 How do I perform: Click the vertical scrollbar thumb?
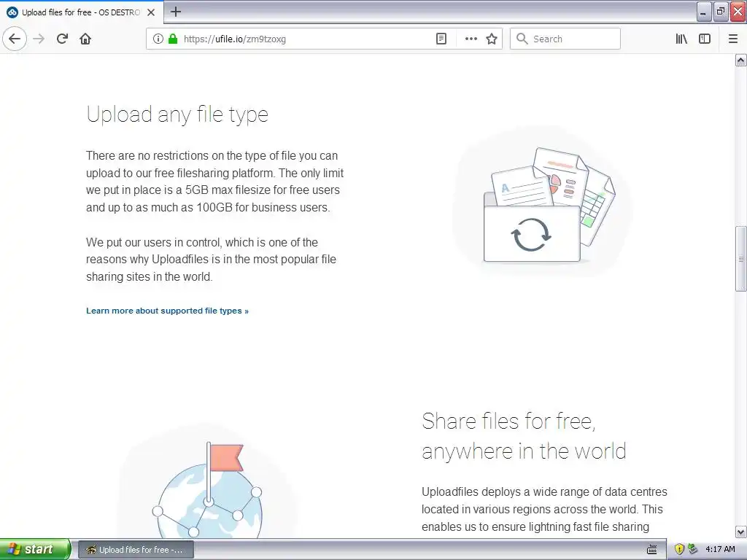(x=740, y=259)
